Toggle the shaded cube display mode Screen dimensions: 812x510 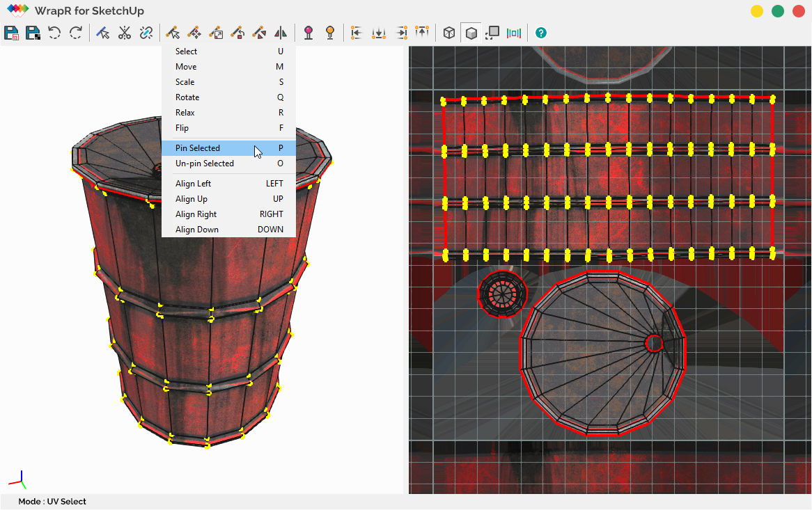[x=471, y=32]
